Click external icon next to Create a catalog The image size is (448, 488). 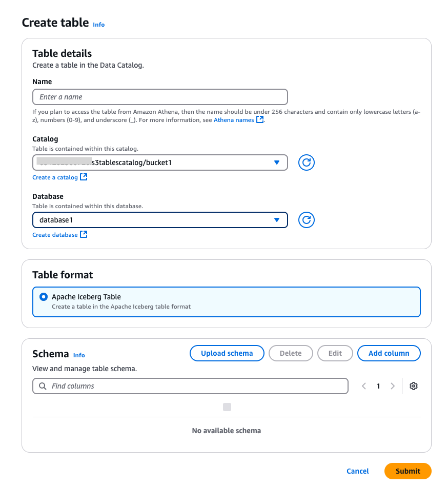click(84, 177)
